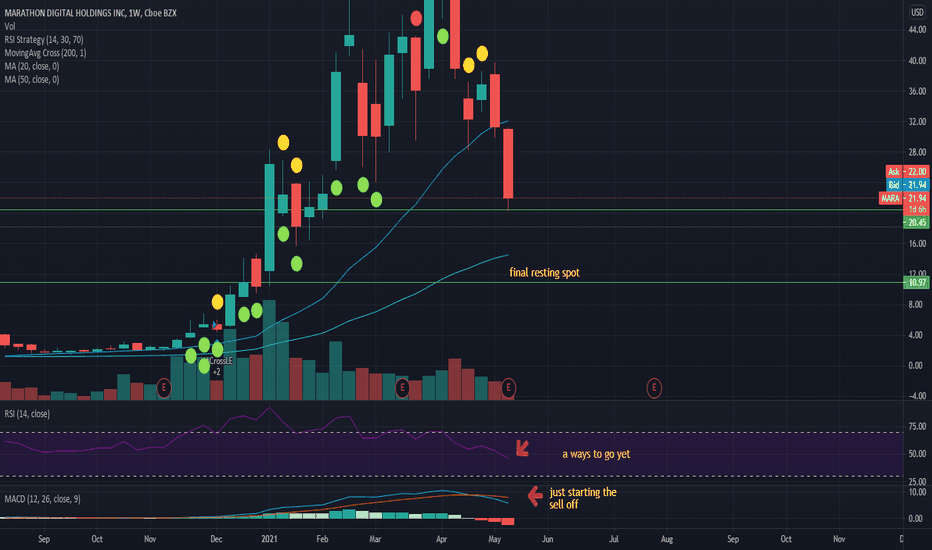Image resolution: width=932 pixels, height=550 pixels.
Task: Click the Feb label on the time axis
Action: click(322, 539)
